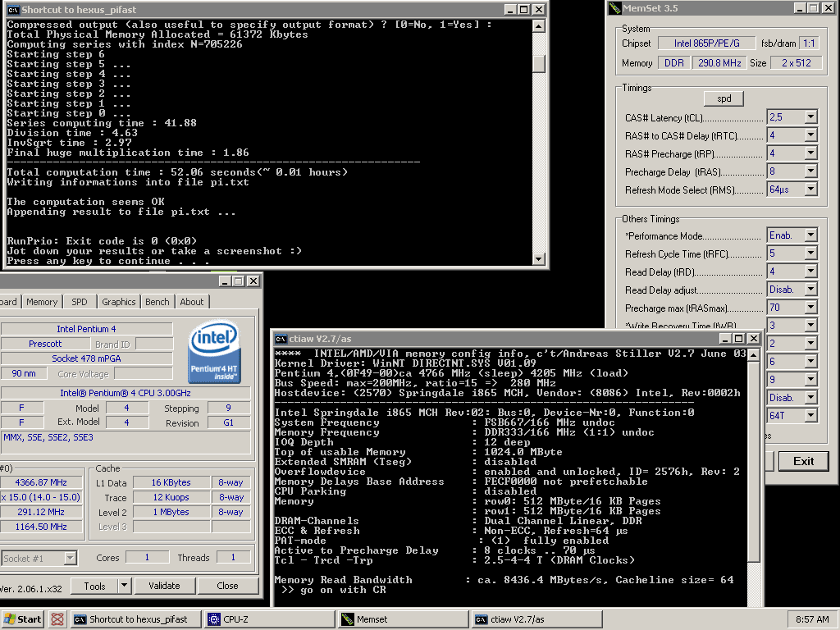Open the Refresh Cycle Time (tRFC) dropdown
The height and width of the screenshot is (630, 840).
tap(811, 253)
